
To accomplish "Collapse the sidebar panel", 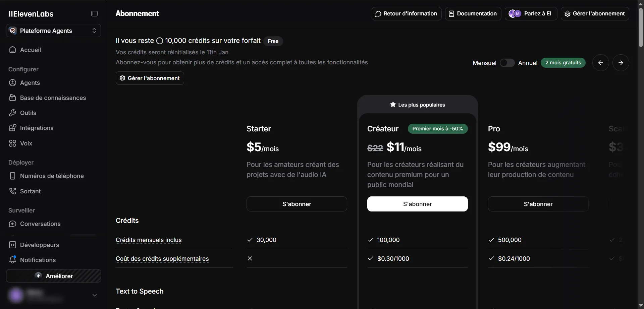I will (x=94, y=14).
